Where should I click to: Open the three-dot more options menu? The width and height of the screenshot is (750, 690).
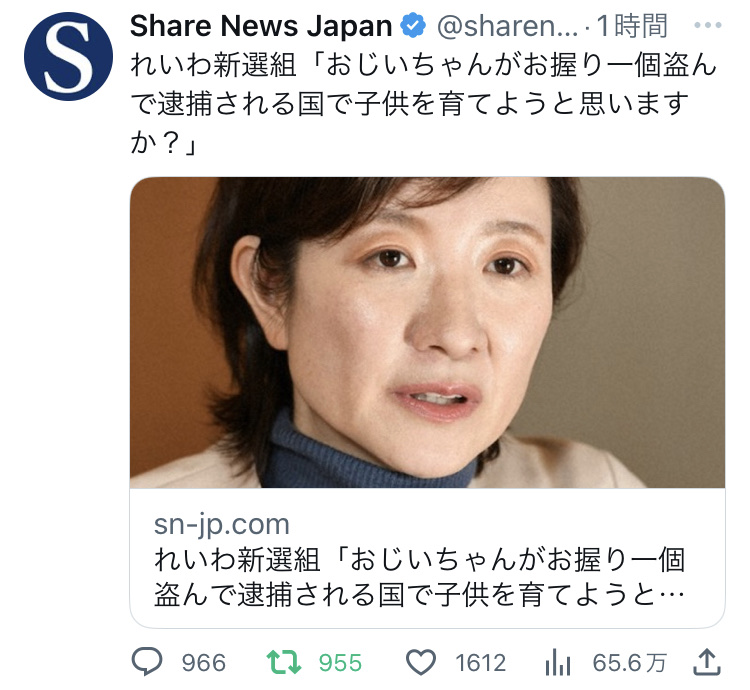(708, 25)
